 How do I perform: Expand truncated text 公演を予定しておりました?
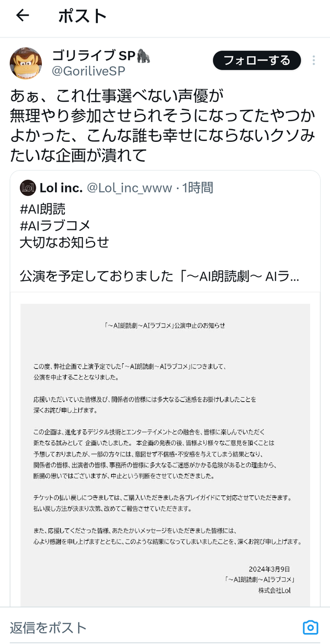coord(159,277)
